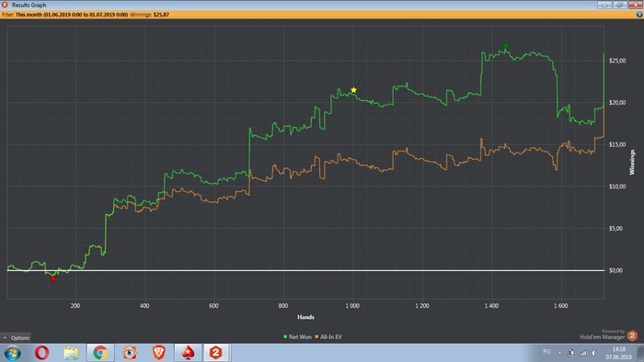This screenshot has height=362, width=644.
Task: Click the Winnings value $25,87
Action: 161,15
